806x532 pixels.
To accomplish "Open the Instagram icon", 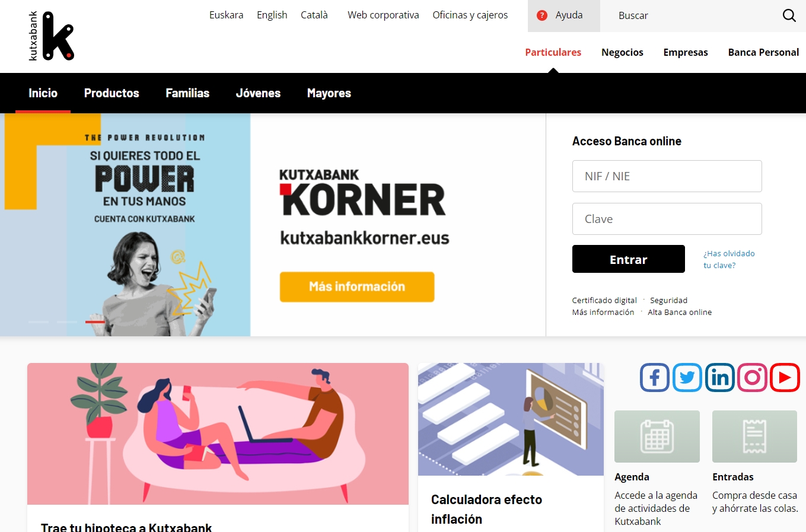I will tap(753, 378).
